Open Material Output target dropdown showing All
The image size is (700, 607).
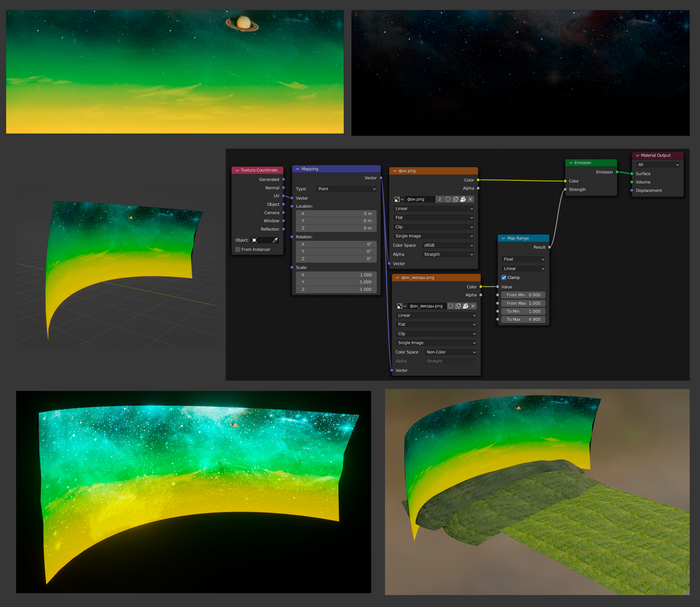(657, 164)
